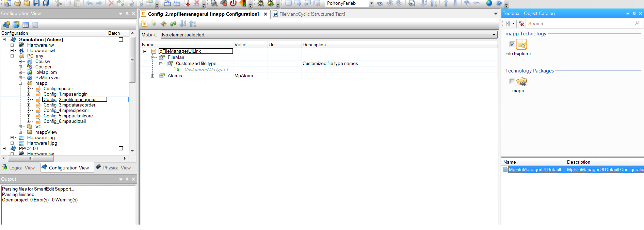644x230 pixels.
Task: Toggle the Batch checkbox for Simulation [Active]
Action: coord(121,39)
